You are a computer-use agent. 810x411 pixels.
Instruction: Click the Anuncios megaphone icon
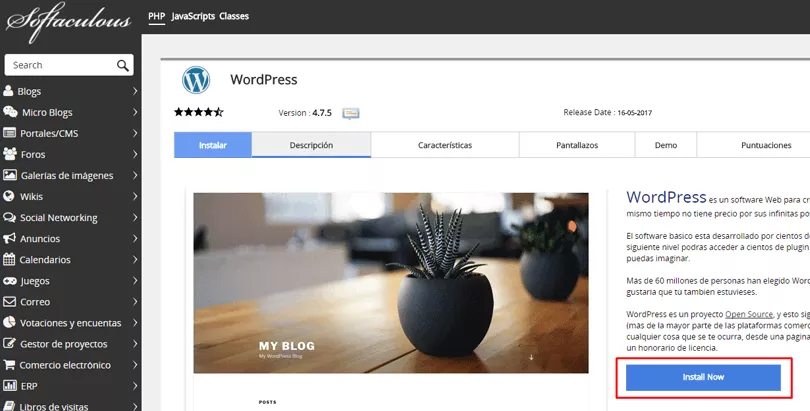pos(9,238)
